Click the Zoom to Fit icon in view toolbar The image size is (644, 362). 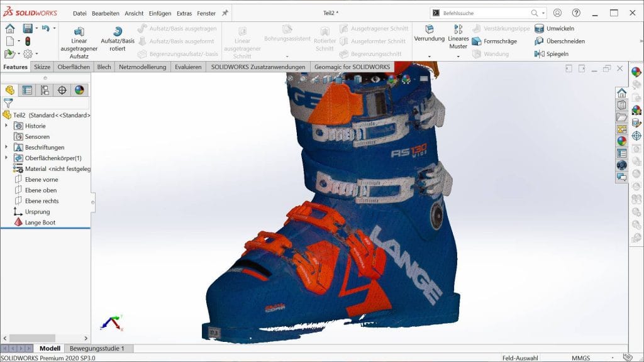tap(290, 79)
